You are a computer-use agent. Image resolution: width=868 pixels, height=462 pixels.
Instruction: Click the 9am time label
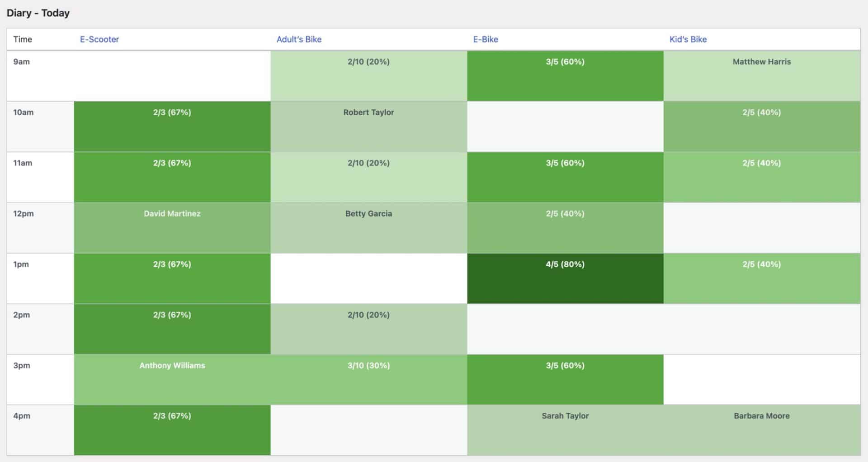21,62
